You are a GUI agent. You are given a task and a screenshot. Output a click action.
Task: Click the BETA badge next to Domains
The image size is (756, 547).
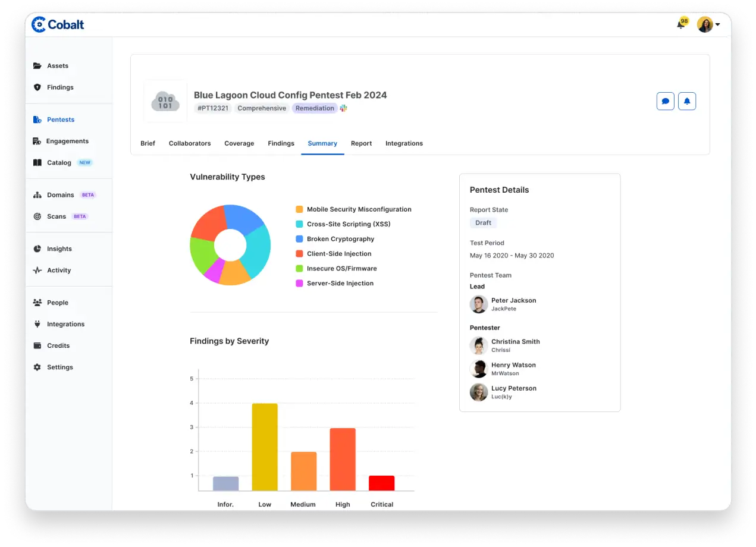(88, 195)
